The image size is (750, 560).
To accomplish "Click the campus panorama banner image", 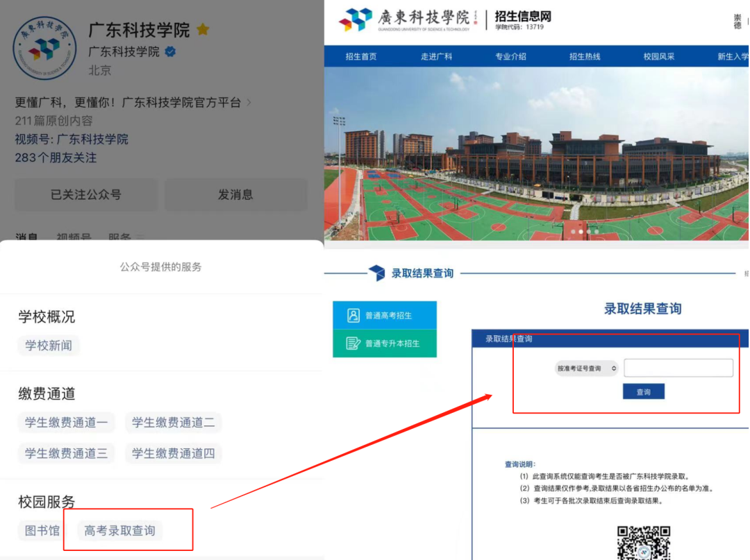I will tap(536, 153).
